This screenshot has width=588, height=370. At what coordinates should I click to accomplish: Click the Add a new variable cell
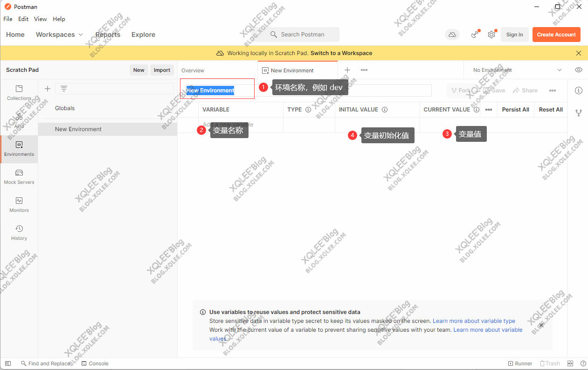tap(241, 125)
